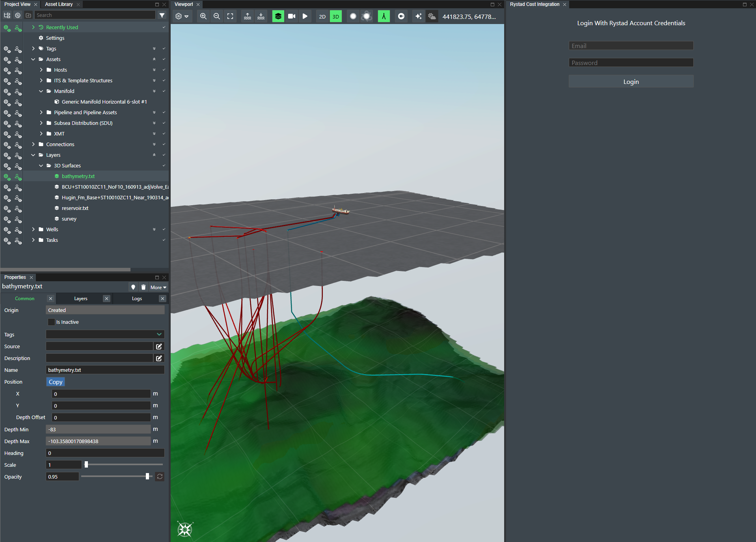Image resolution: width=756 pixels, height=542 pixels.
Task: Open the Logs properties tab
Action: [x=137, y=299]
